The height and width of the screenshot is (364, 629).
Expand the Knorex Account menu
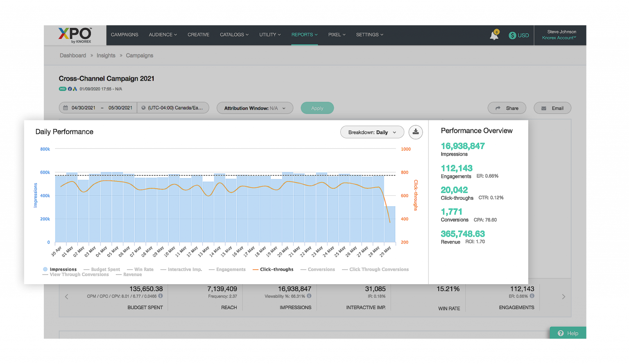point(559,38)
